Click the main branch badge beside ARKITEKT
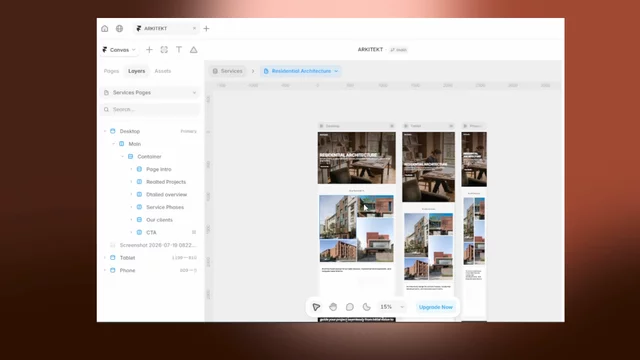 [398, 50]
